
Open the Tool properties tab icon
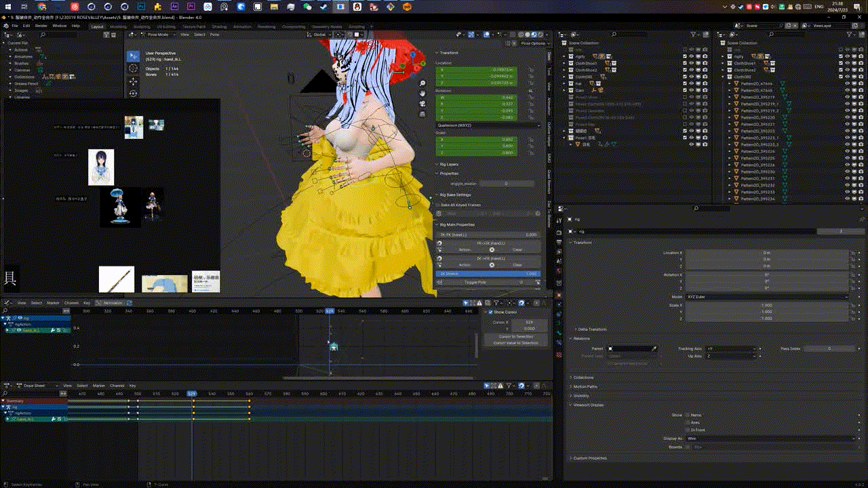[x=559, y=220]
